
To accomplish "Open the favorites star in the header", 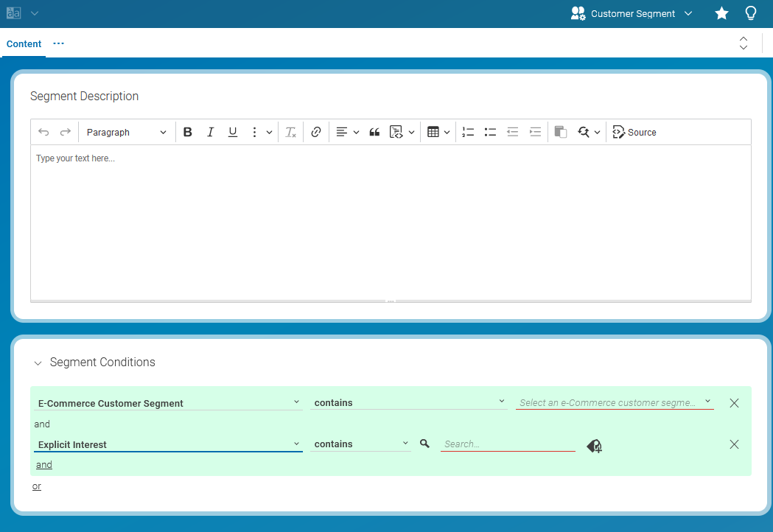I will (x=721, y=13).
